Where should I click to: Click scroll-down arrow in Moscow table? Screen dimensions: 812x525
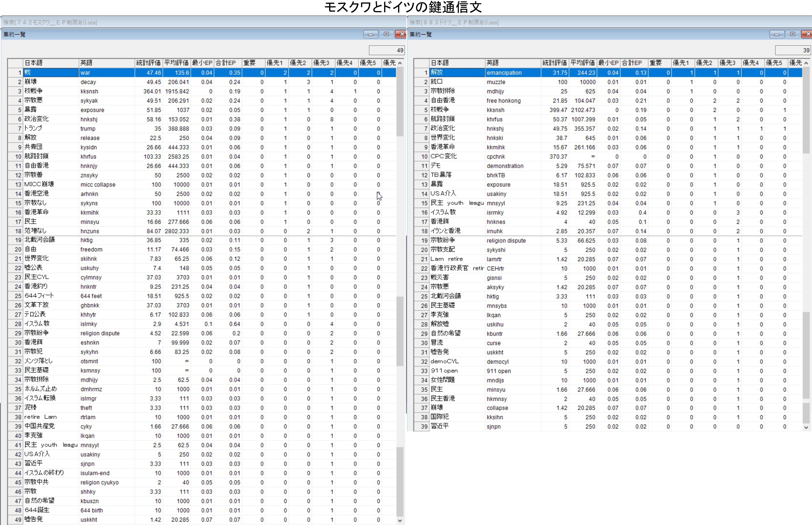(x=400, y=521)
